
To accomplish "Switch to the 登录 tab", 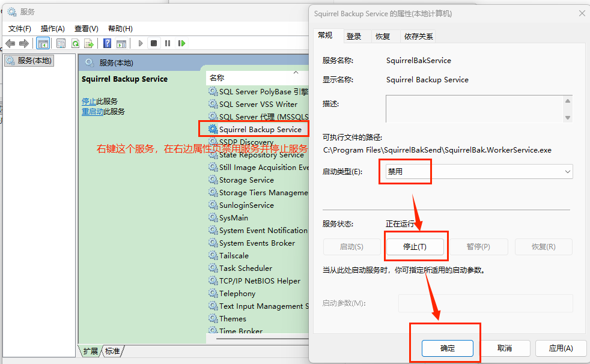I will [356, 36].
